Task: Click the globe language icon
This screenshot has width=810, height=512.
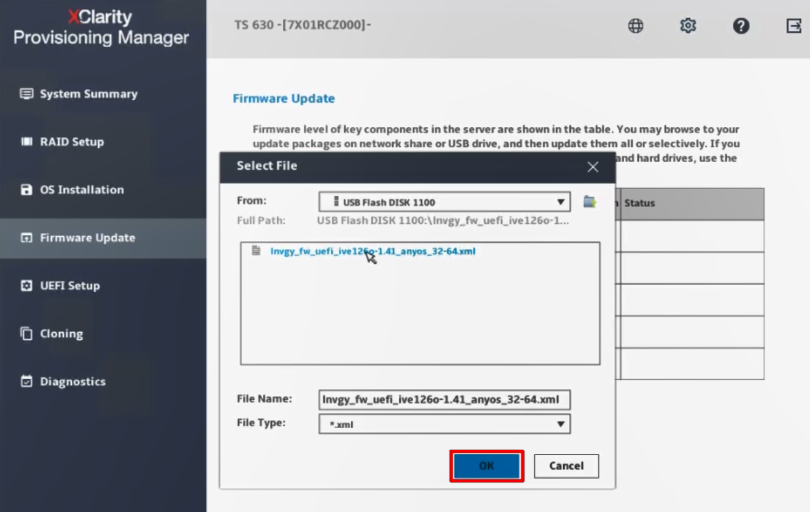Action: point(636,26)
